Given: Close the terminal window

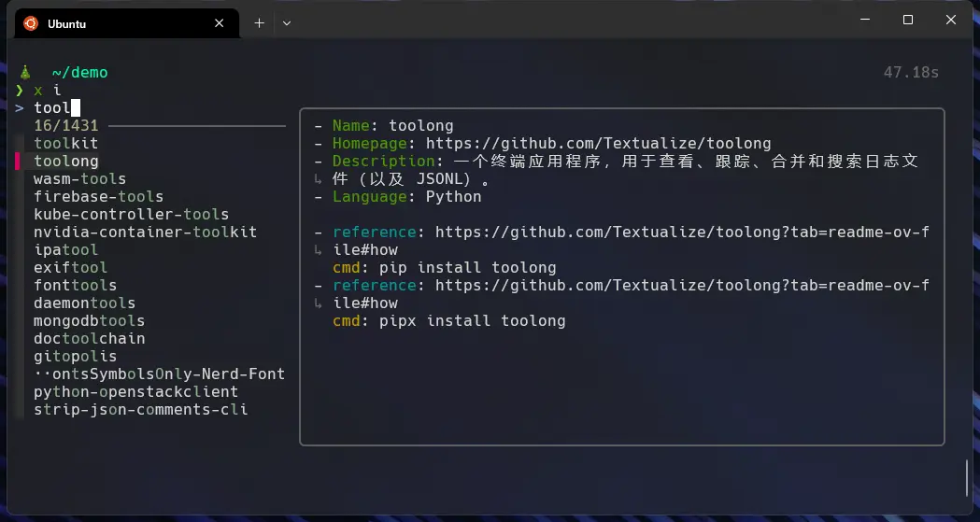Looking at the screenshot, I should (x=951, y=20).
